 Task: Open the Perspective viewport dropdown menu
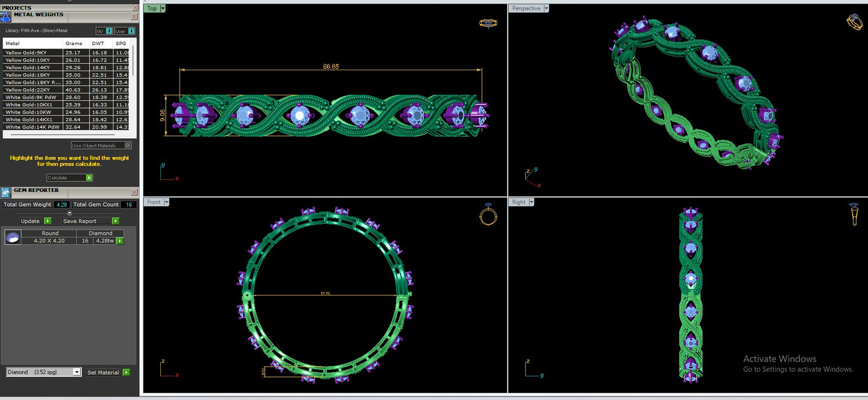click(x=546, y=8)
